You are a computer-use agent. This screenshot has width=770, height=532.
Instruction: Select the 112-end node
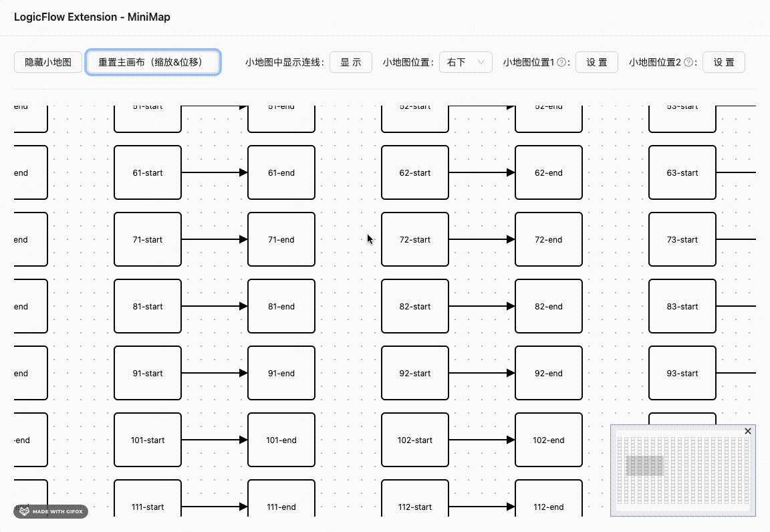pyautogui.click(x=549, y=498)
